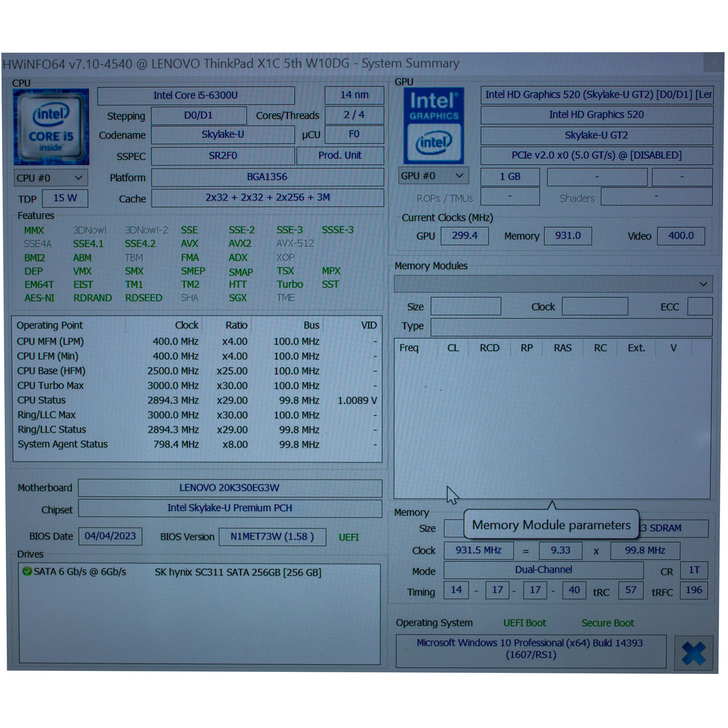
Task: Select the 14 nm process field
Action: tap(354, 95)
